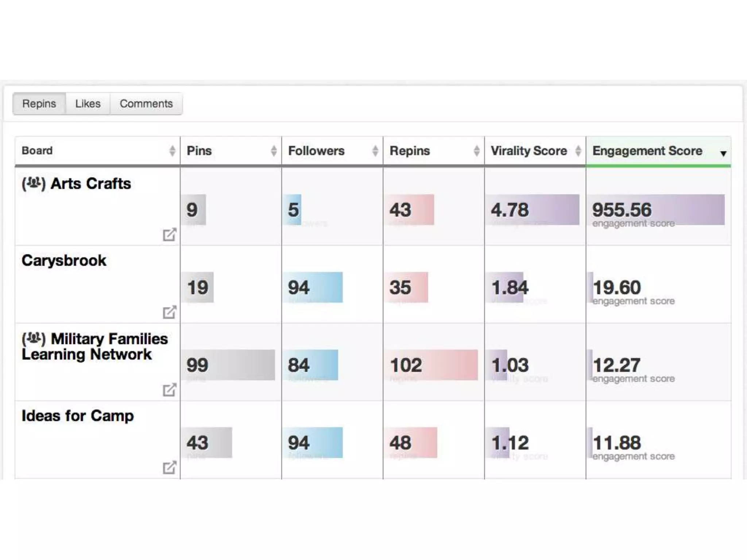
Task: Select Ideas for Camp's 43 pins value
Action: [x=198, y=443]
